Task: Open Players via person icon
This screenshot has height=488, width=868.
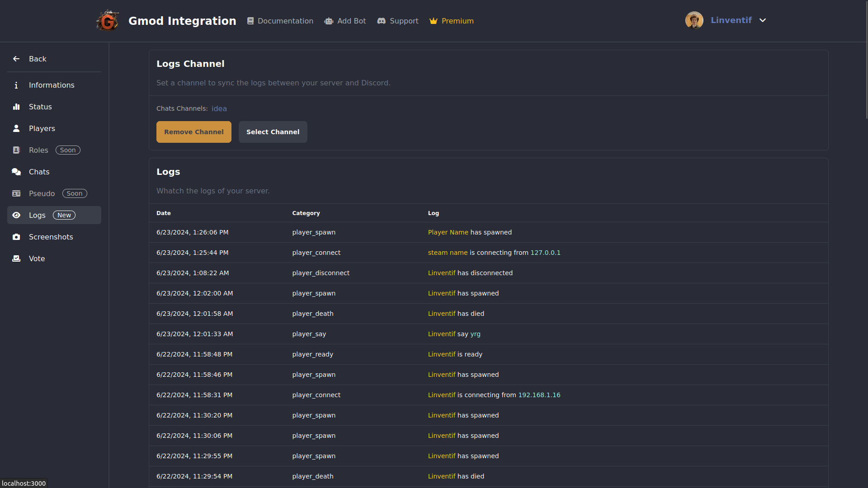Action: coord(16,128)
